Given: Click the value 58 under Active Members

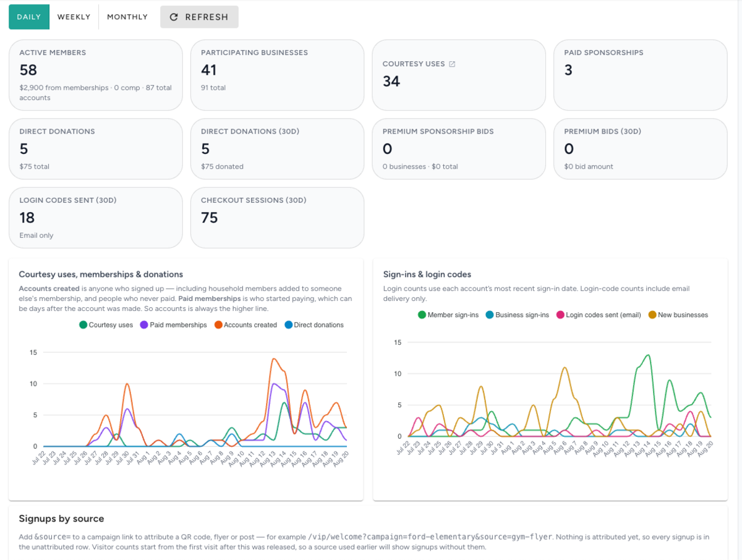Looking at the screenshot, I should (28, 70).
